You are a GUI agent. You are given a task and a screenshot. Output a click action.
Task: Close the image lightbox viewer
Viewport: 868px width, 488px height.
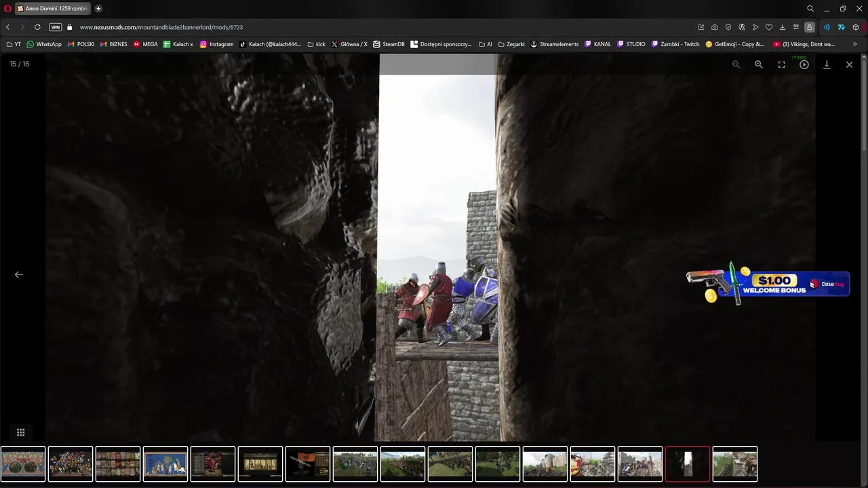pos(849,64)
